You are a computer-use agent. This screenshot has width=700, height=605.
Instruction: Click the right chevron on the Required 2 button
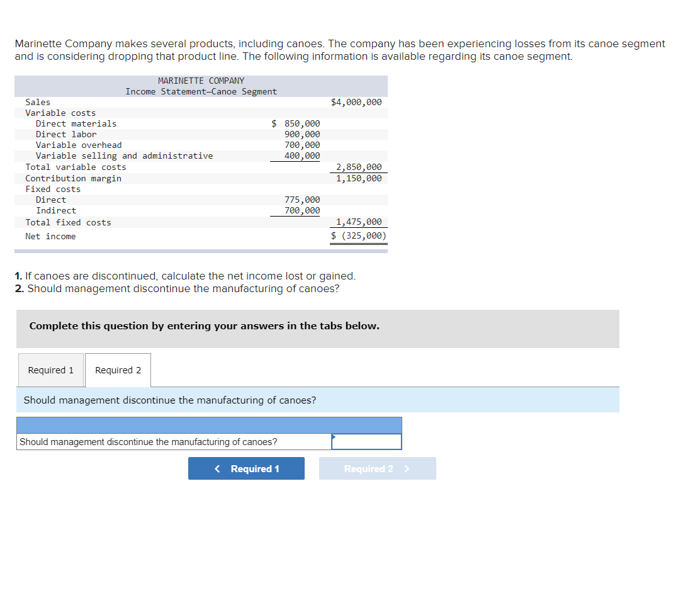point(407,468)
